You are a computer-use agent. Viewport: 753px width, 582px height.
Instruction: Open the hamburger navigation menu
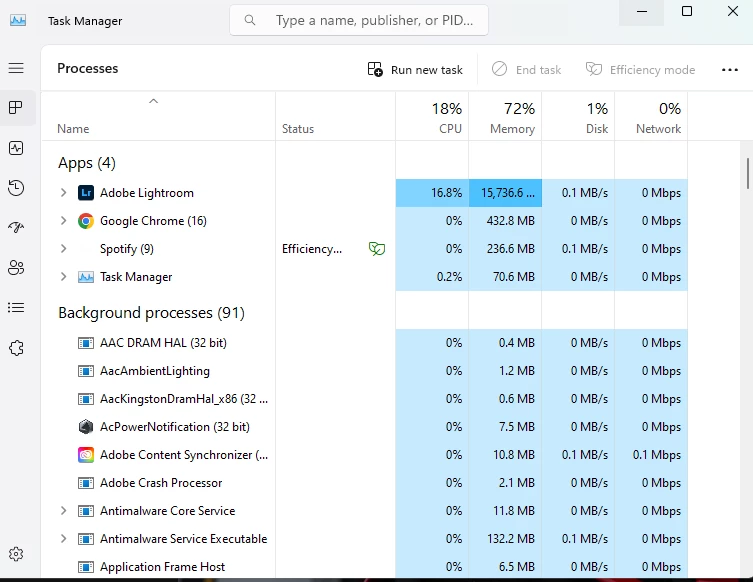point(16,68)
